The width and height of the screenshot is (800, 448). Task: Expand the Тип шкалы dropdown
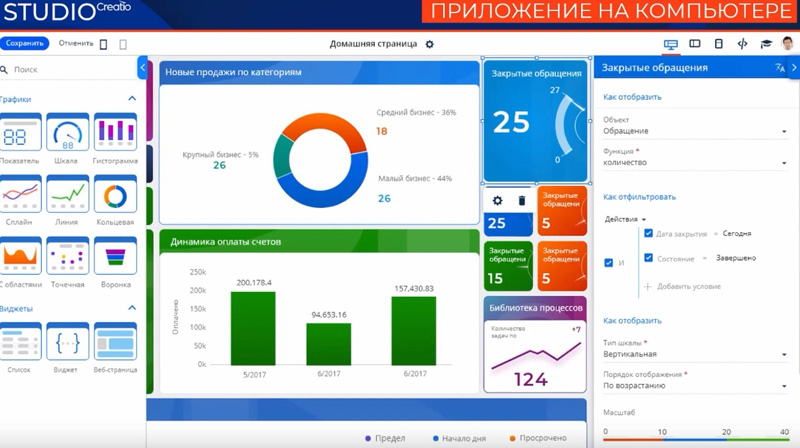[694, 354]
